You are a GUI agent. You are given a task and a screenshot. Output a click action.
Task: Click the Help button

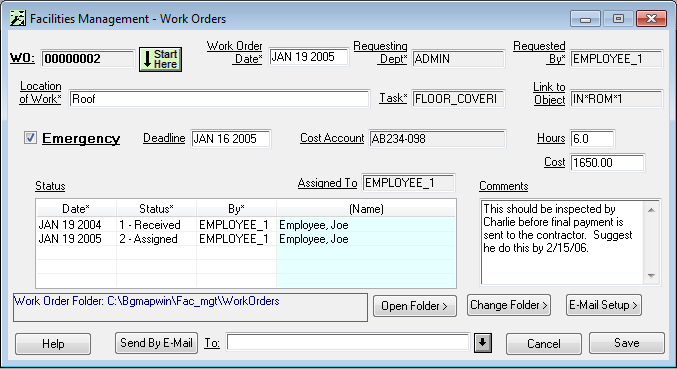(53, 344)
